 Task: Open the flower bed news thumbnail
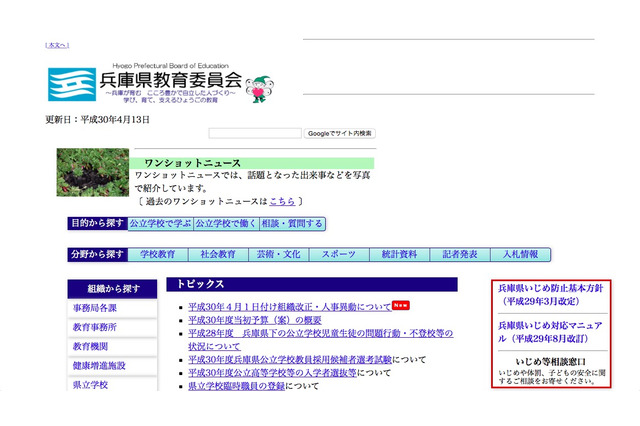93,172
